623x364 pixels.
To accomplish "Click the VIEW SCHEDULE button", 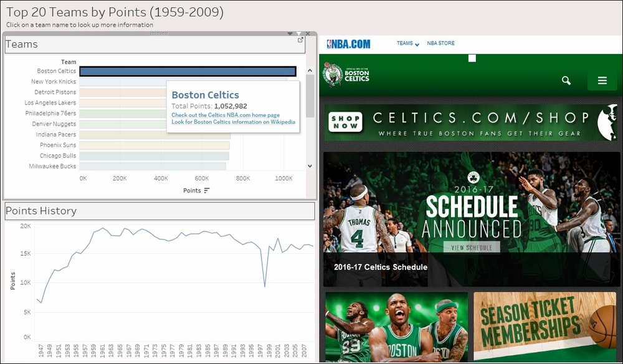I will pos(472,247).
